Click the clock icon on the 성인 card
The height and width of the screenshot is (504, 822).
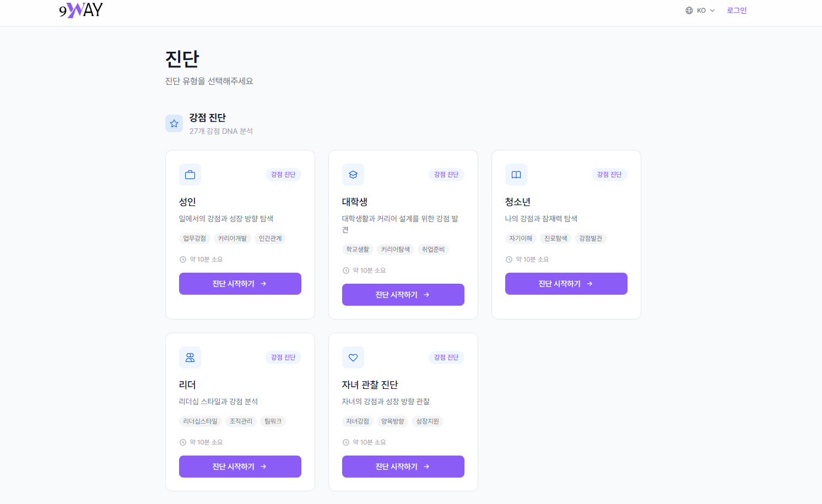coord(182,259)
